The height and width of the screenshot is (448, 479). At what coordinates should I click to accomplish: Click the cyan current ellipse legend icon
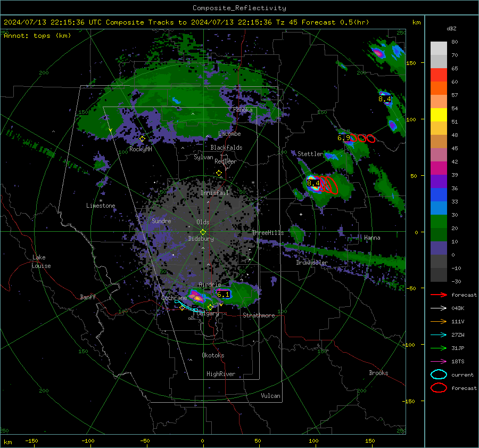pyautogui.click(x=439, y=374)
